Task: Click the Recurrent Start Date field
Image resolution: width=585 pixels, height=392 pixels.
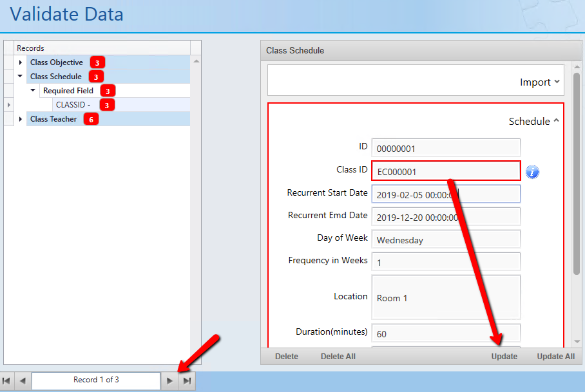Action: click(446, 194)
